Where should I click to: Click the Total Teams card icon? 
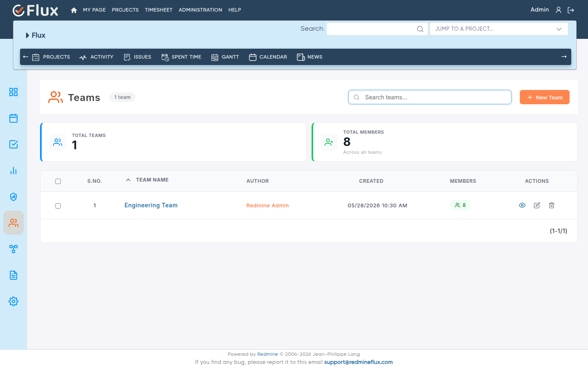click(x=58, y=142)
